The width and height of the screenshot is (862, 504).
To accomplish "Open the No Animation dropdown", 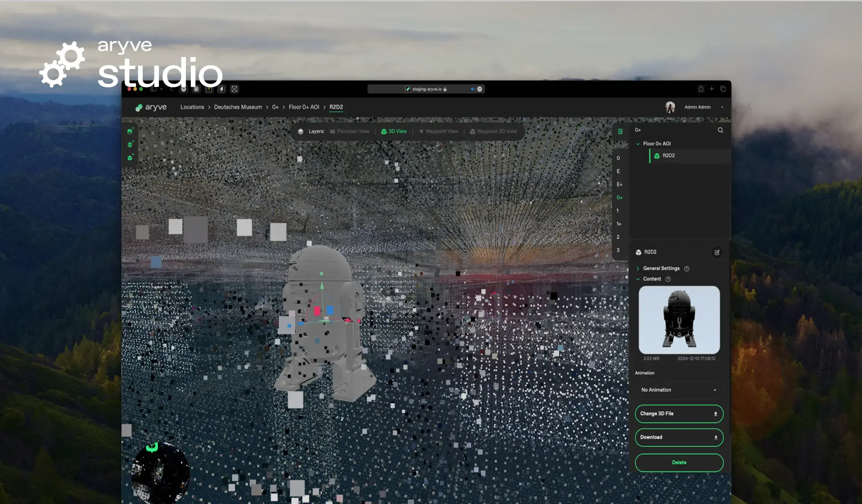I will (678, 390).
